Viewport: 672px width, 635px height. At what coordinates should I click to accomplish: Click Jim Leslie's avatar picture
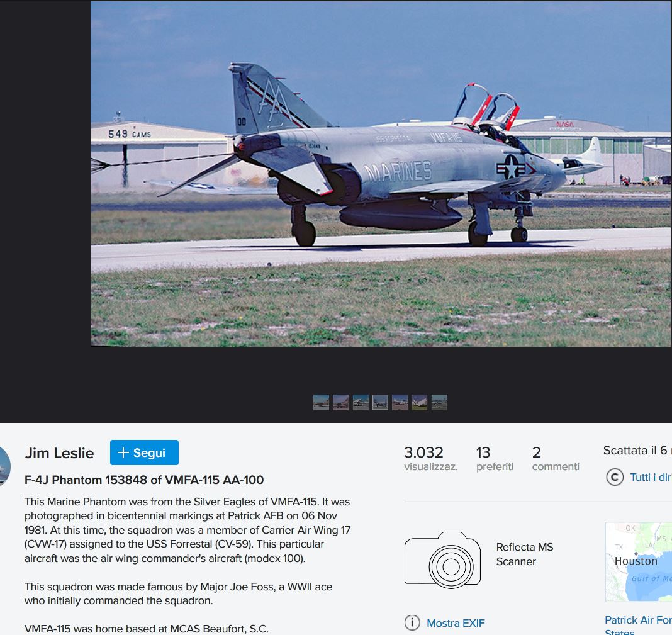click(4, 466)
